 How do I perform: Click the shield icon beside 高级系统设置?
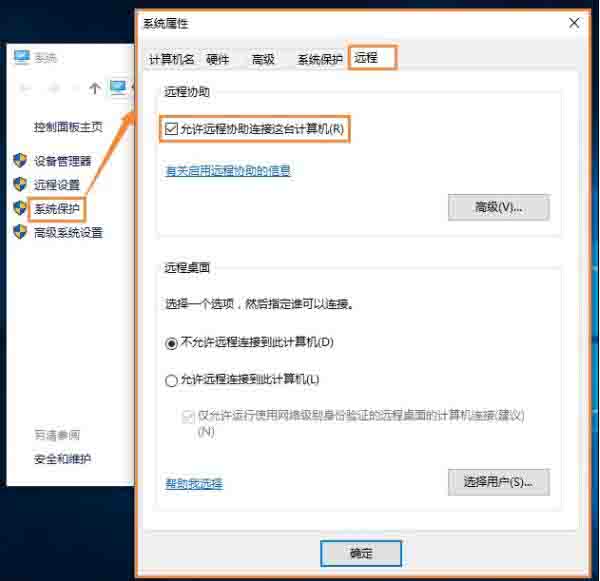pos(20,233)
